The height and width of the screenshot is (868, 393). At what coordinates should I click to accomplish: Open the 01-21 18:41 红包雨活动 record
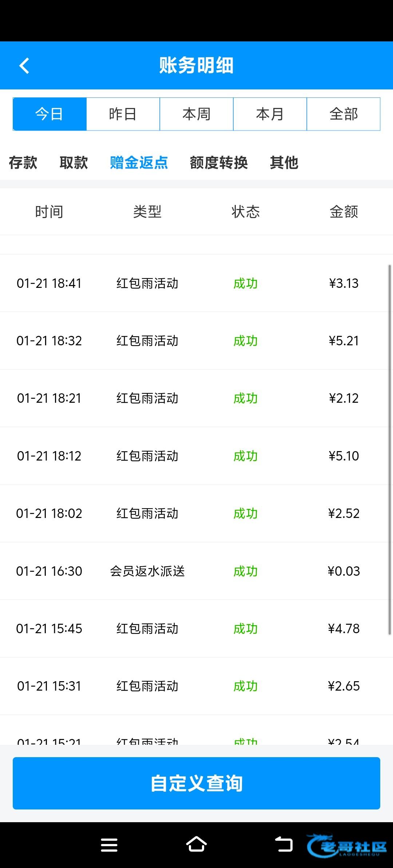[x=196, y=283]
